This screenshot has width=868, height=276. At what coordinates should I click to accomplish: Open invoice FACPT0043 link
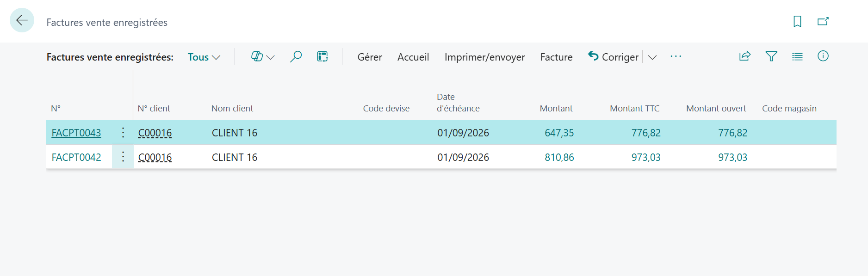pos(76,133)
